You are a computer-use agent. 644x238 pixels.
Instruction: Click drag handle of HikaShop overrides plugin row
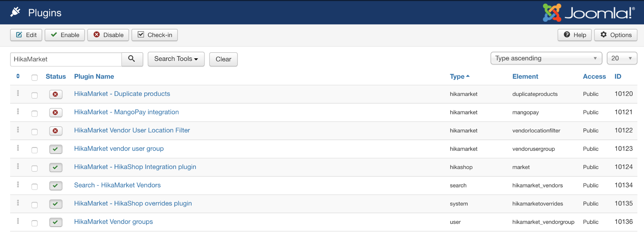tap(18, 203)
